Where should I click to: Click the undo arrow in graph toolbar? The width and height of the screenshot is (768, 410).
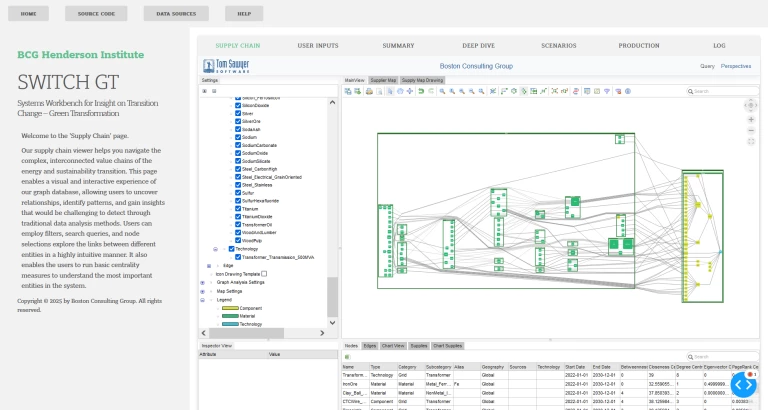point(421,91)
